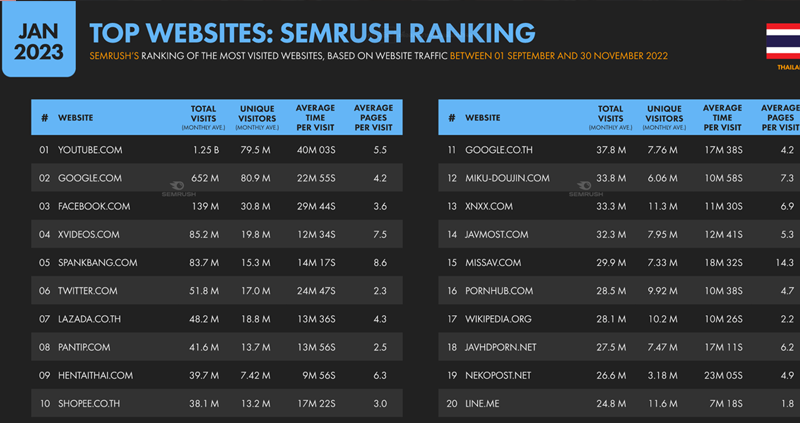Select the TWITTER.COM website name

(87, 291)
